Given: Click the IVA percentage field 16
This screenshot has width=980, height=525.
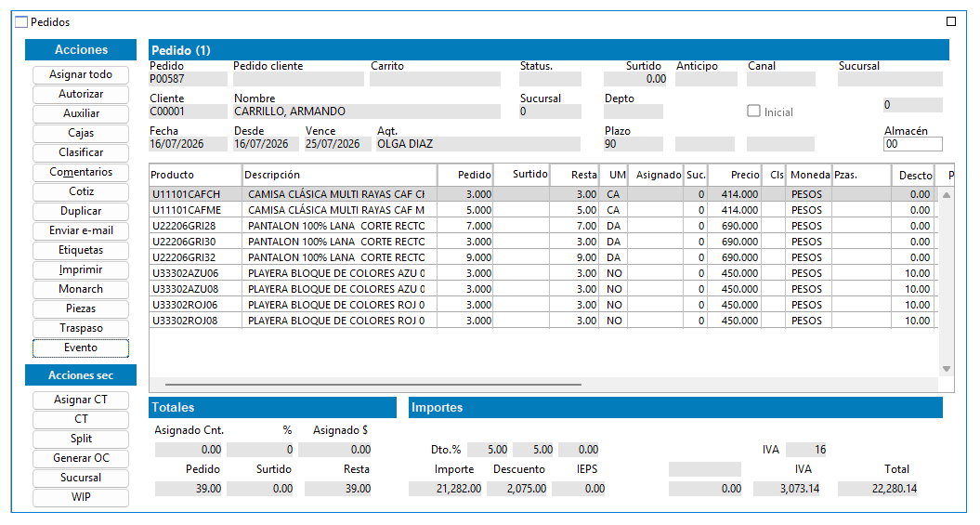Looking at the screenshot, I should (806, 450).
